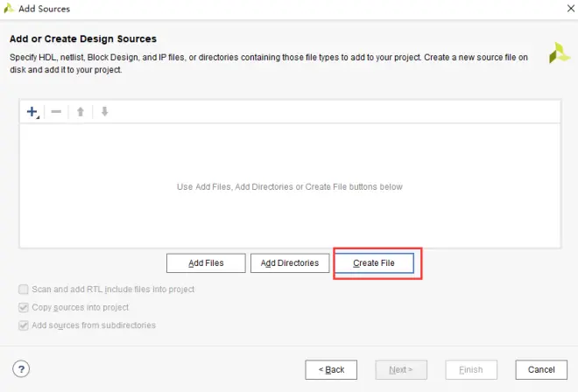Click the move down arrow icon
Viewport: 578px width, 392px height.
[x=105, y=111]
